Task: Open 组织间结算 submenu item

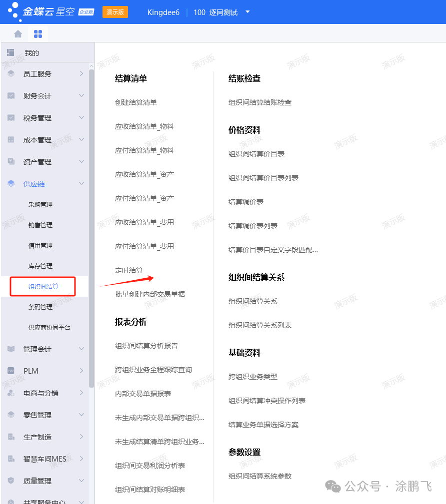Action: [x=43, y=287]
